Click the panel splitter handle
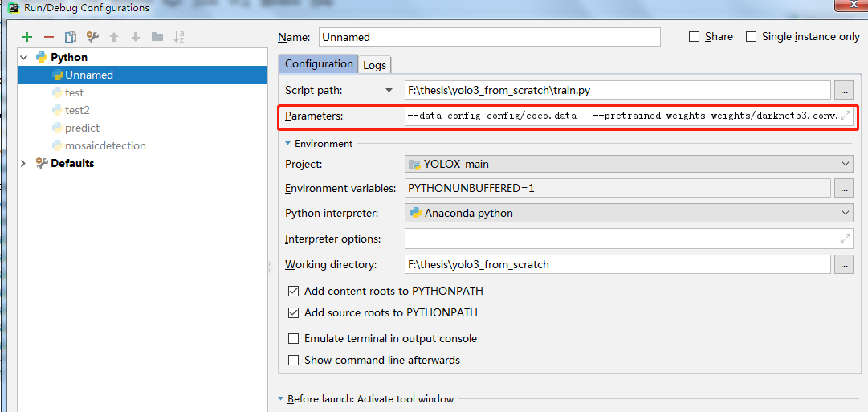This screenshot has width=868, height=412. click(270, 267)
